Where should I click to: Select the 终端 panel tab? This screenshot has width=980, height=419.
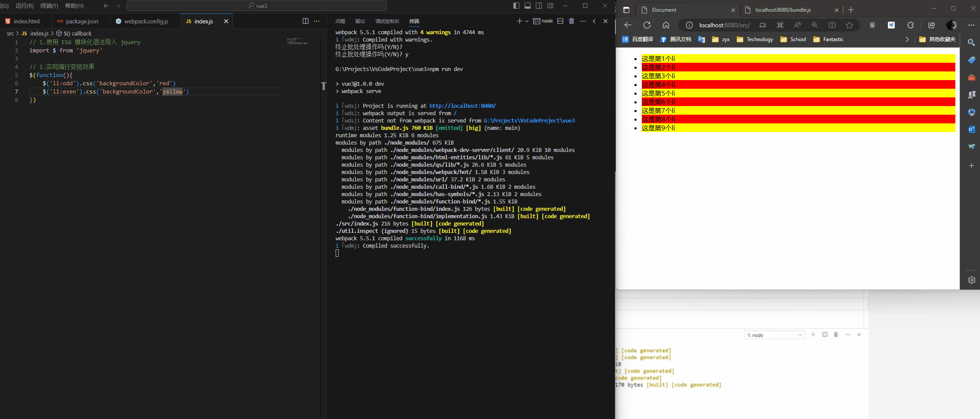click(414, 21)
